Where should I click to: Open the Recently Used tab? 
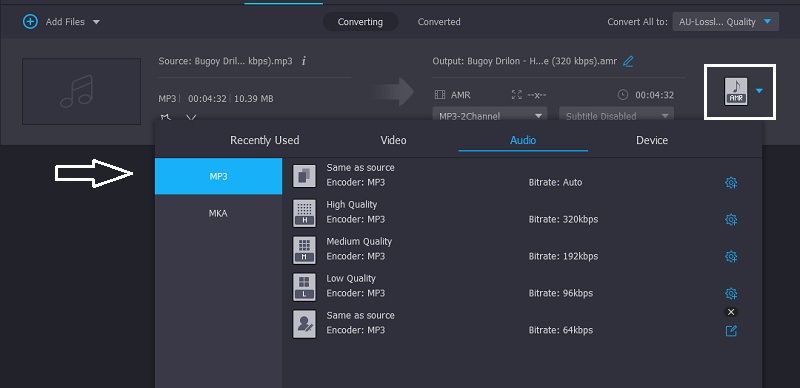coord(264,140)
